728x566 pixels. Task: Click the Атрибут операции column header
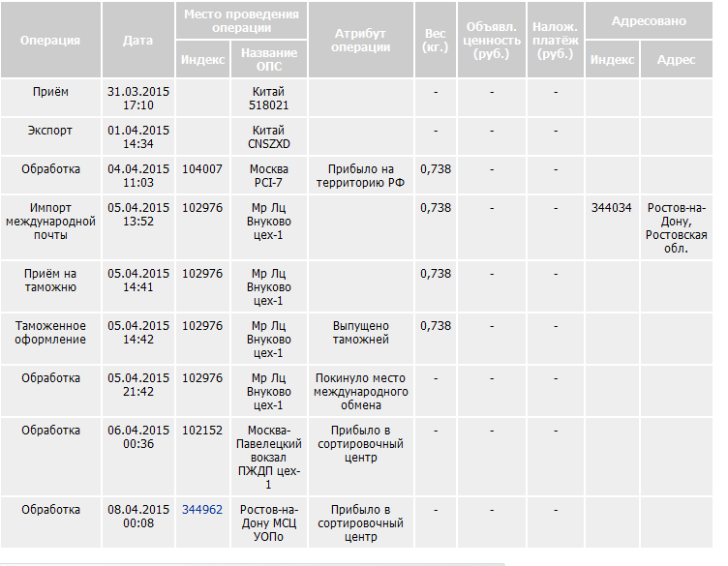[x=360, y=41]
